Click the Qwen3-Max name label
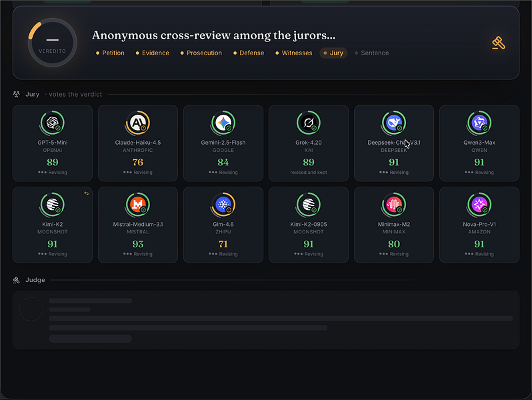The image size is (532, 400). [x=479, y=143]
